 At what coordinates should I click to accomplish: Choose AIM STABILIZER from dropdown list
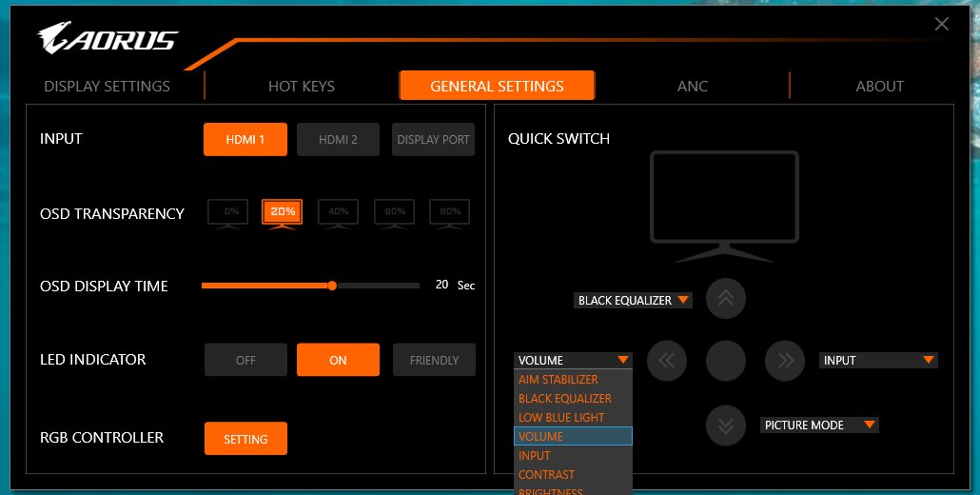click(573, 380)
